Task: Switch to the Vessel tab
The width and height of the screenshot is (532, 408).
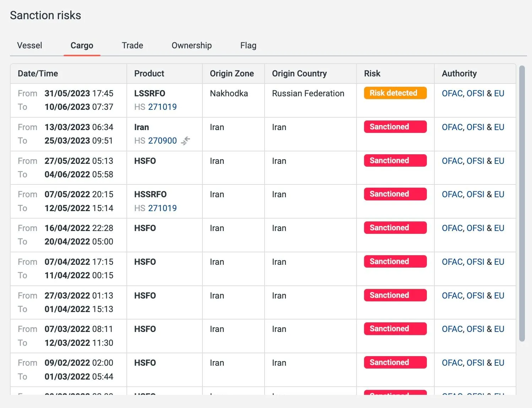Action: point(29,45)
